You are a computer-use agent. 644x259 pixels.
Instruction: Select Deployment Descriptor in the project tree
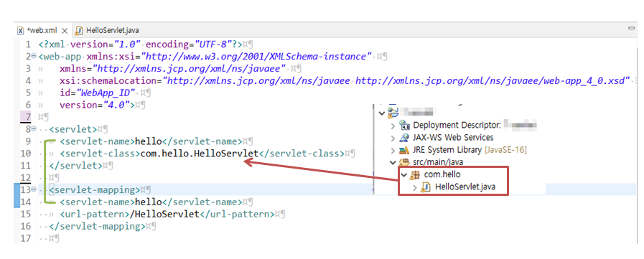(456, 125)
